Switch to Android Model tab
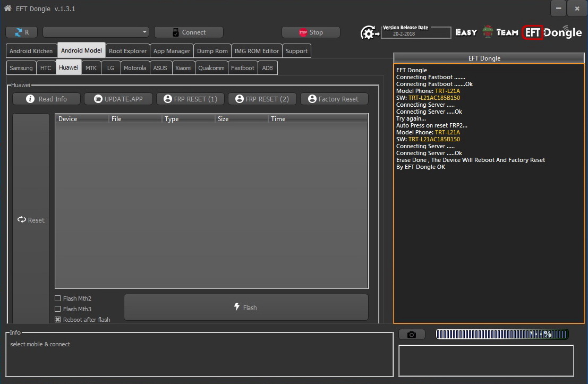 (x=81, y=50)
